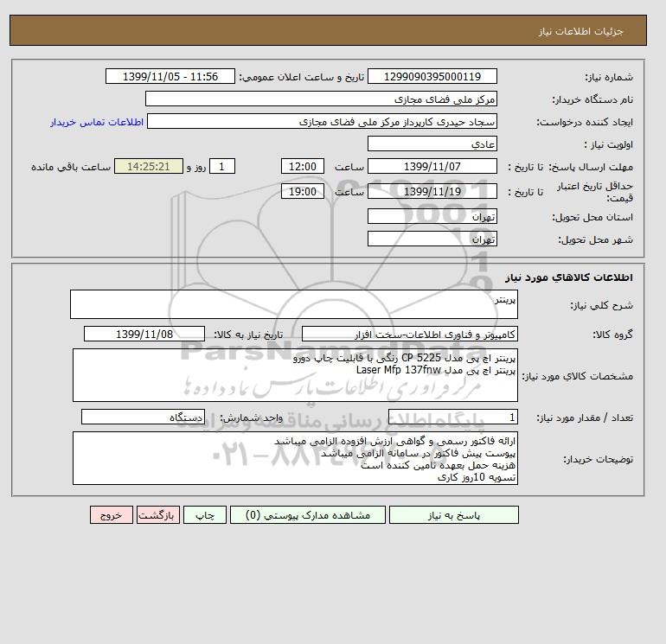Click the label استان محل تحویل
The width and height of the screenshot is (666, 644).
coord(592,217)
